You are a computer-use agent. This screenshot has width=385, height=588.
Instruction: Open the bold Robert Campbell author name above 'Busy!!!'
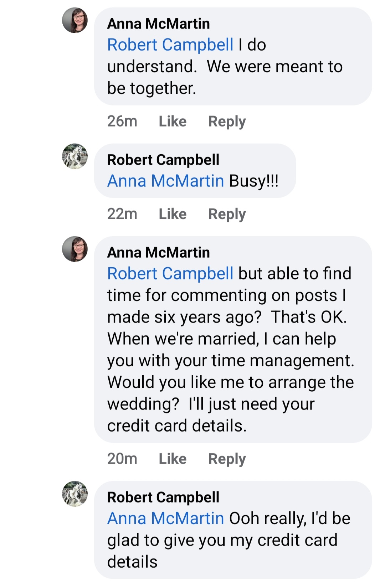(163, 160)
